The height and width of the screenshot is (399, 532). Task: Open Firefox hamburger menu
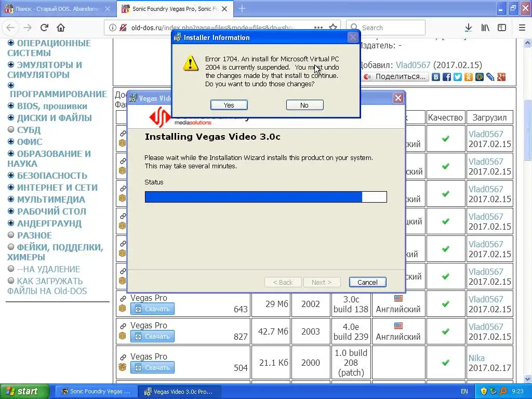coord(522,28)
